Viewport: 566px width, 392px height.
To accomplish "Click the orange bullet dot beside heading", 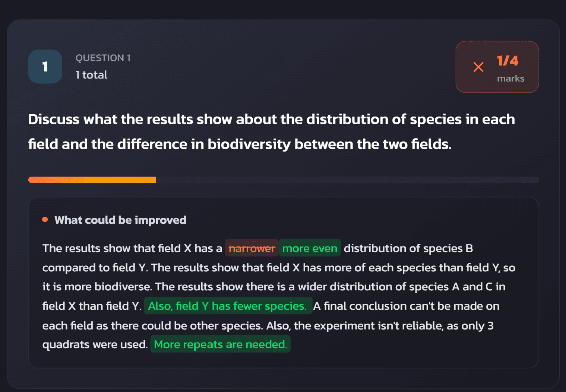I will (x=45, y=220).
